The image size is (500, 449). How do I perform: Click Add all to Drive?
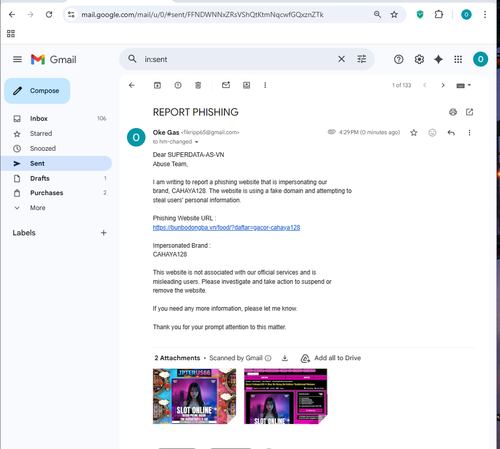pos(331,358)
